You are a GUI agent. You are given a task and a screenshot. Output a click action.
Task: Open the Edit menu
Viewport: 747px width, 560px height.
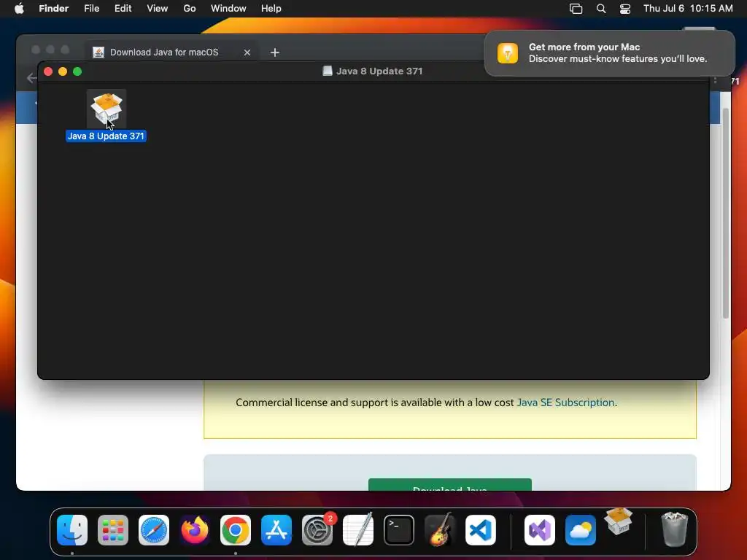click(123, 9)
